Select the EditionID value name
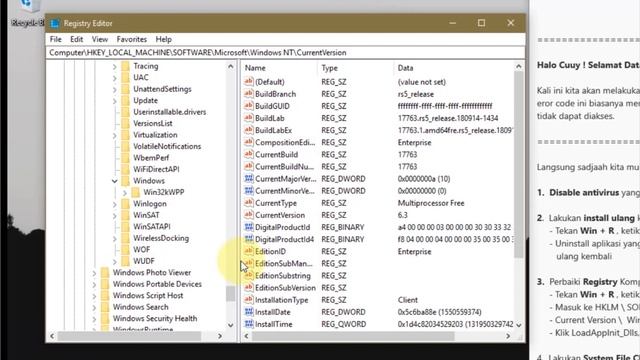The height and width of the screenshot is (360, 640). pyautogui.click(x=270, y=251)
